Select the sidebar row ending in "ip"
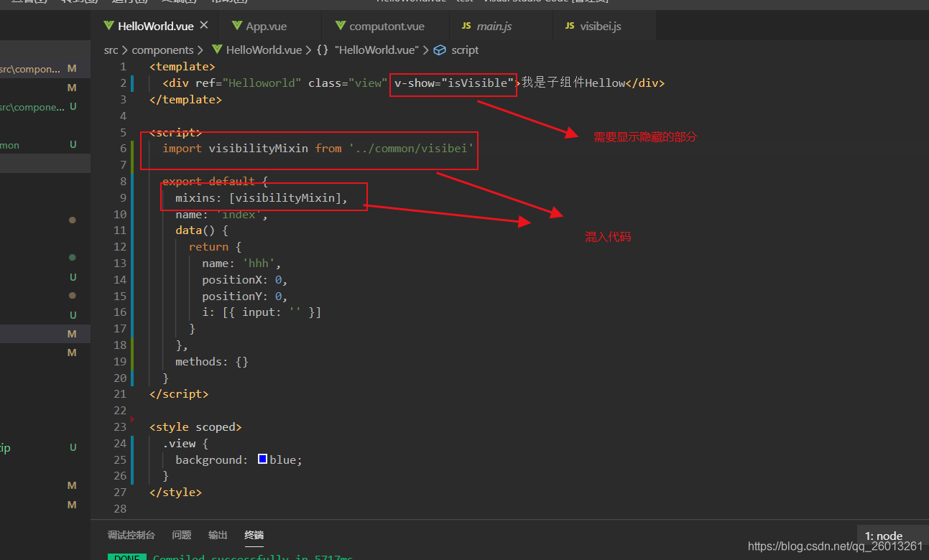This screenshot has width=929, height=560. click(45, 447)
